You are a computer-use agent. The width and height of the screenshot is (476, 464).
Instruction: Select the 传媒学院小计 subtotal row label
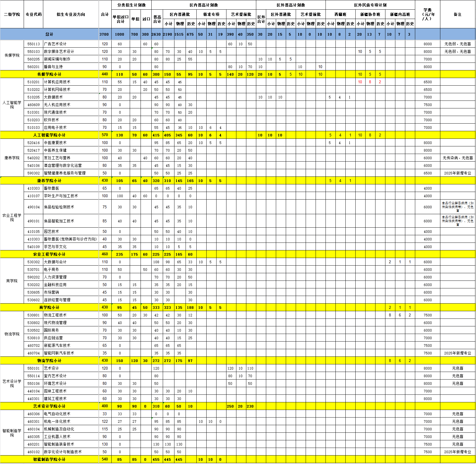point(49,74)
